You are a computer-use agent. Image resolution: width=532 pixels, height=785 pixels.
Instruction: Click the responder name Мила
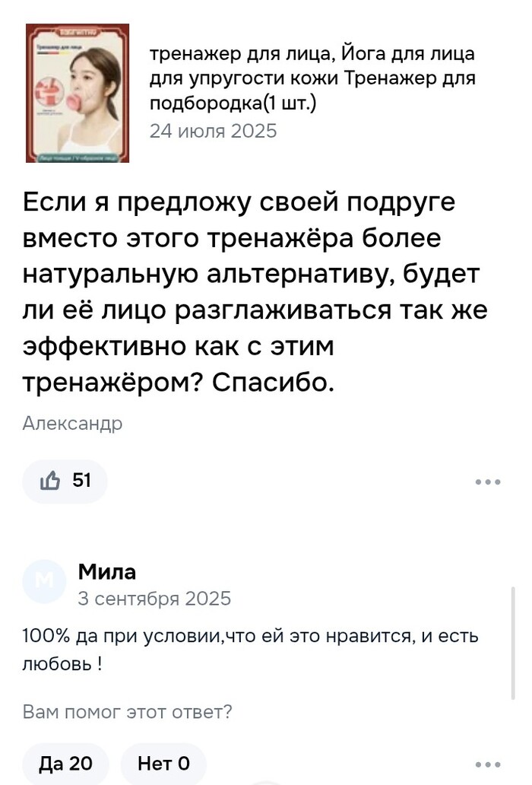coord(107,571)
